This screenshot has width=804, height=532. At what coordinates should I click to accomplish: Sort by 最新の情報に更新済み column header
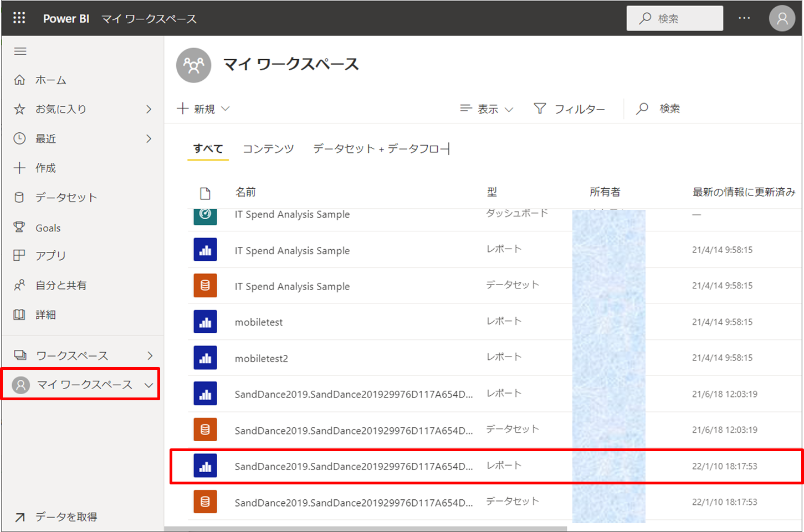click(x=744, y=192)
